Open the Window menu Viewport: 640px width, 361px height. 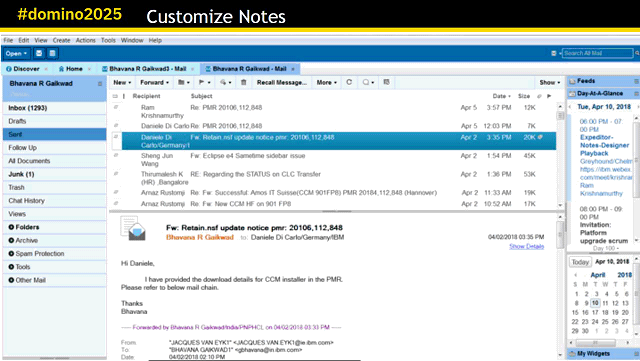point(132,40)
